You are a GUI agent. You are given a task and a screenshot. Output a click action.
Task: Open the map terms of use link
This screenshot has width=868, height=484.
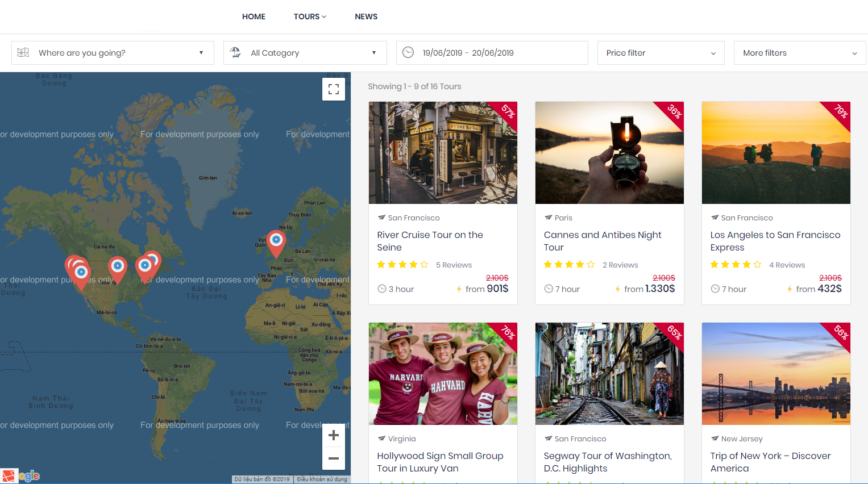[322, 479]
